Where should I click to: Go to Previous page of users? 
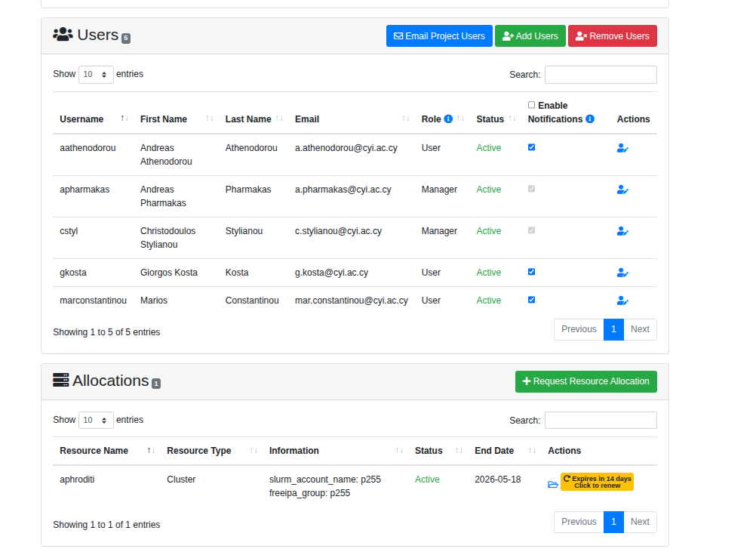coord(579,329)
